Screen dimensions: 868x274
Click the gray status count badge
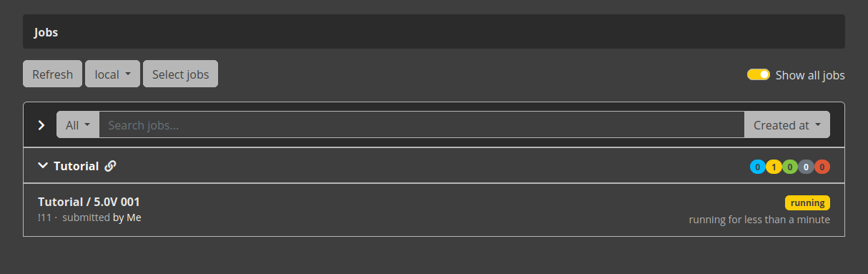(806, 167)
